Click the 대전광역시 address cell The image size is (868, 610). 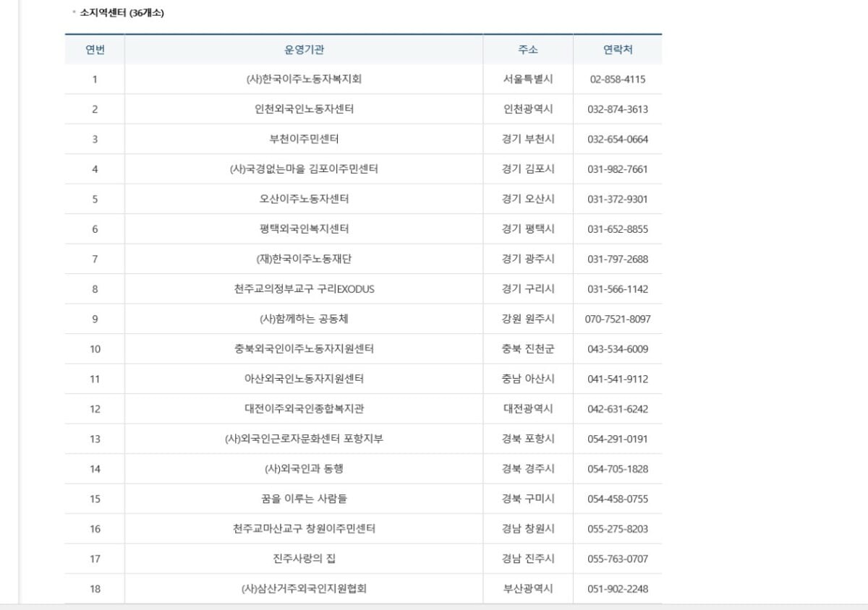coord(528,409)
